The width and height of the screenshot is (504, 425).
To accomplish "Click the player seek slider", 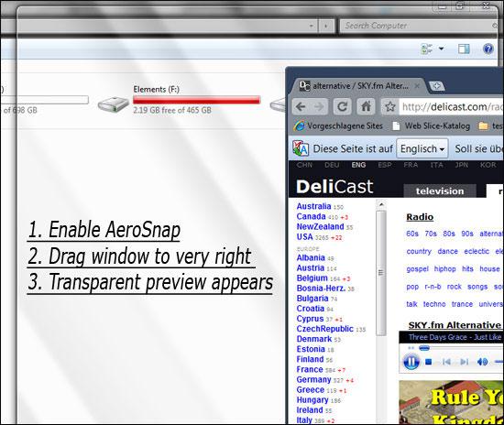I will (423, 348).
